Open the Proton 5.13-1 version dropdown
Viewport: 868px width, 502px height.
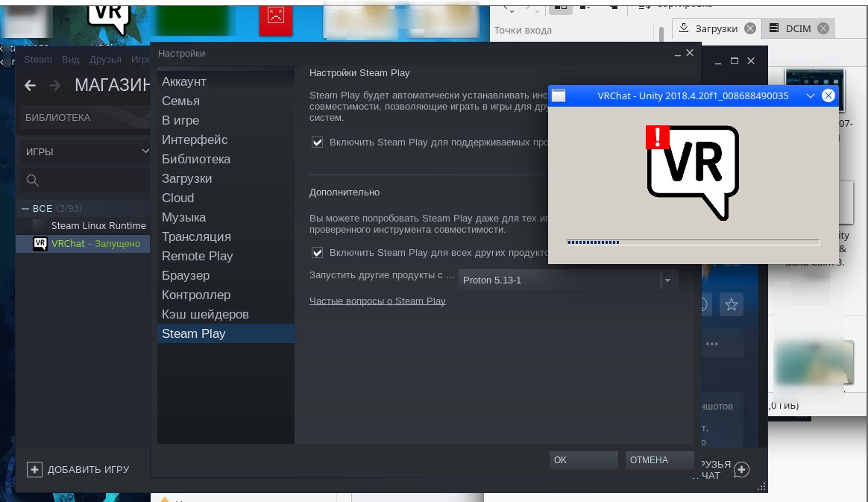click(568, 280)
